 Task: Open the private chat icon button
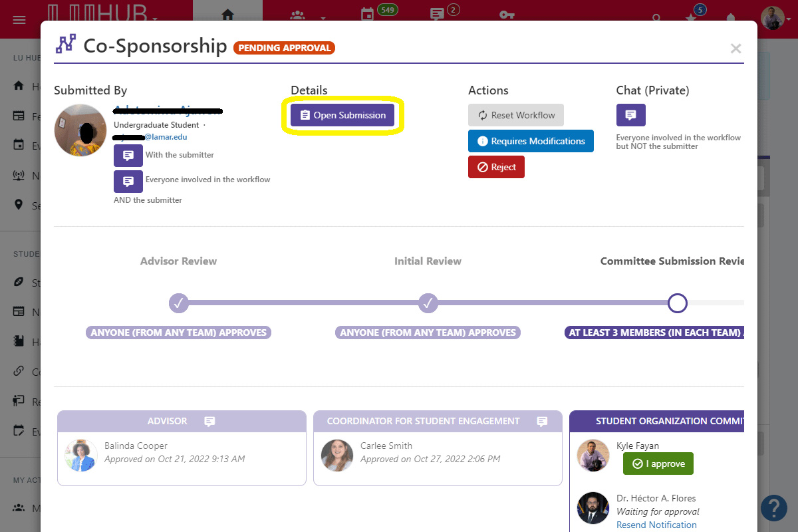(630, 115)
